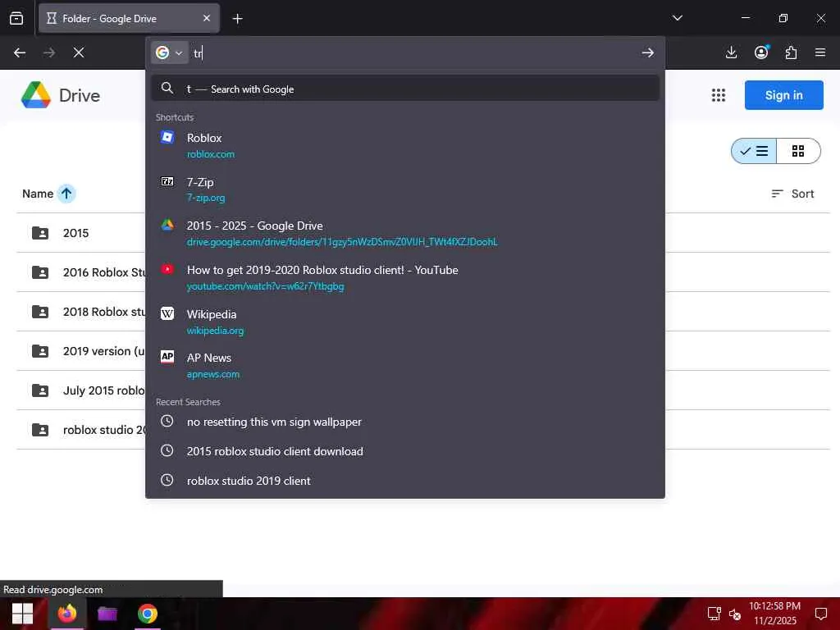
Task: Select the Folder - Google Drive tab
Action: pos(129,18)
